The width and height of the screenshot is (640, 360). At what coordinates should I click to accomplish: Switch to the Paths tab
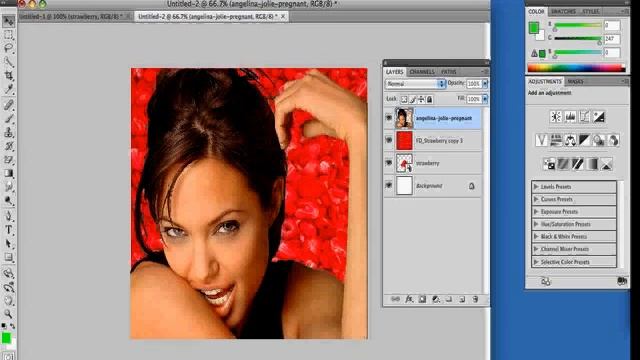pos(449,72)
